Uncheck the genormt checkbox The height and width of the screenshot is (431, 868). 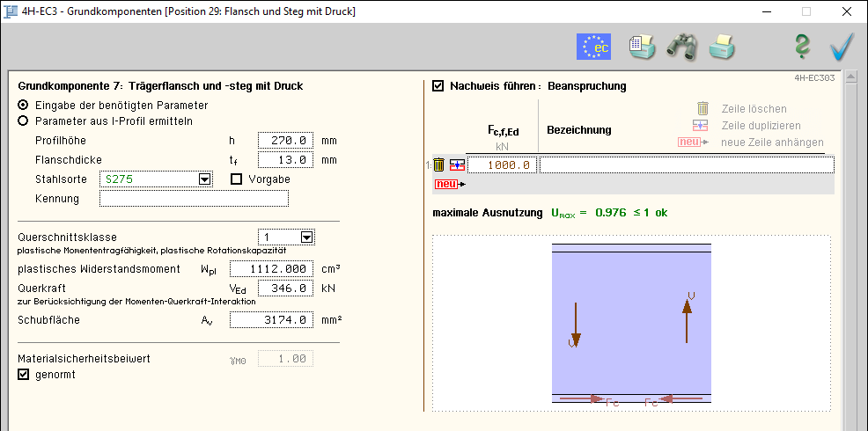24,375
